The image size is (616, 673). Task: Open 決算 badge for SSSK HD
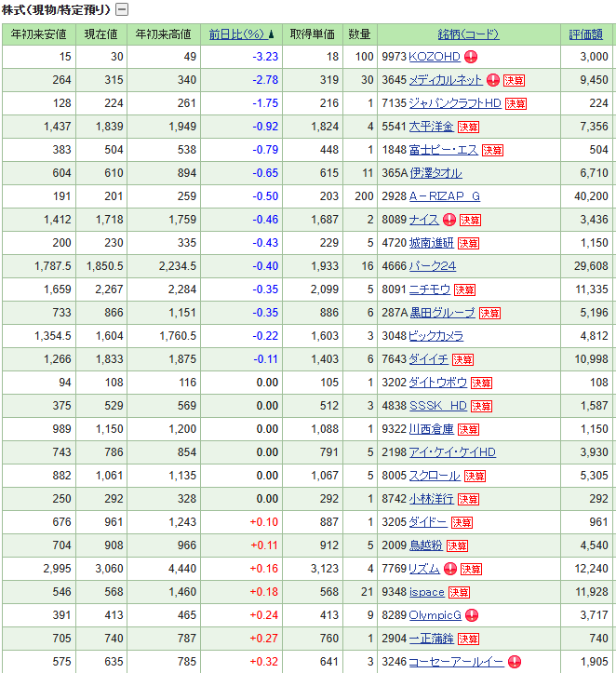pos(481,406)
